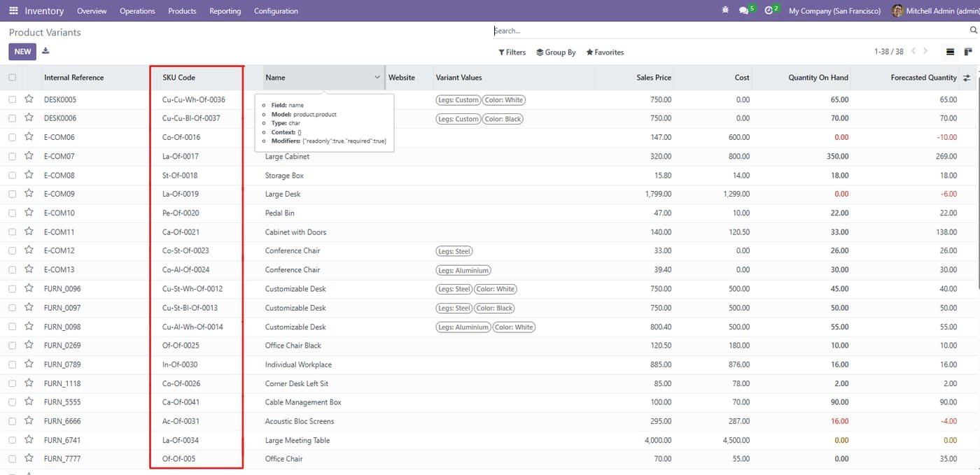Click the Search input field
980x475 pixels.
pos(730,31)
